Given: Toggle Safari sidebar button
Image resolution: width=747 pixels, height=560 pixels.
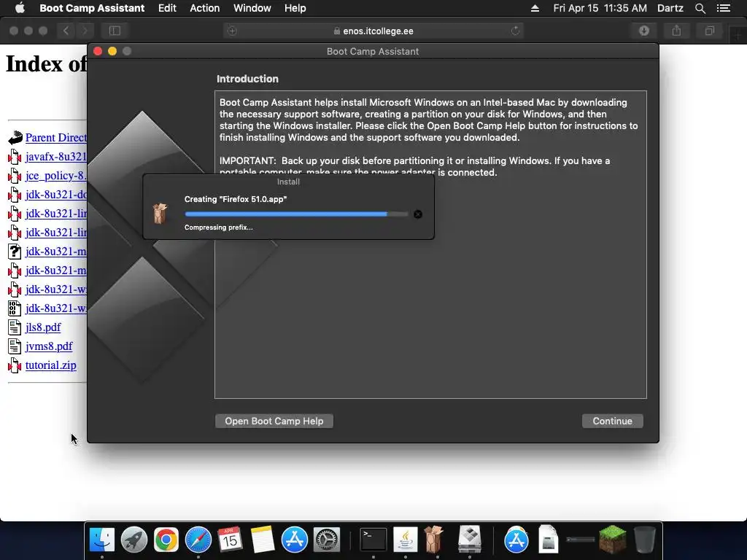Looking at the screenshot, I should 115,31.
